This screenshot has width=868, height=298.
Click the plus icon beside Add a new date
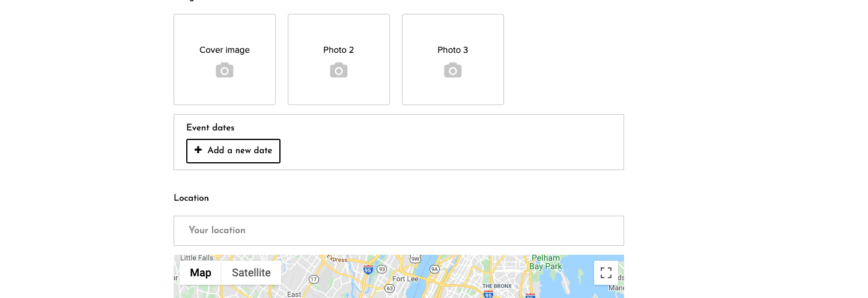(x=198, y=150)
